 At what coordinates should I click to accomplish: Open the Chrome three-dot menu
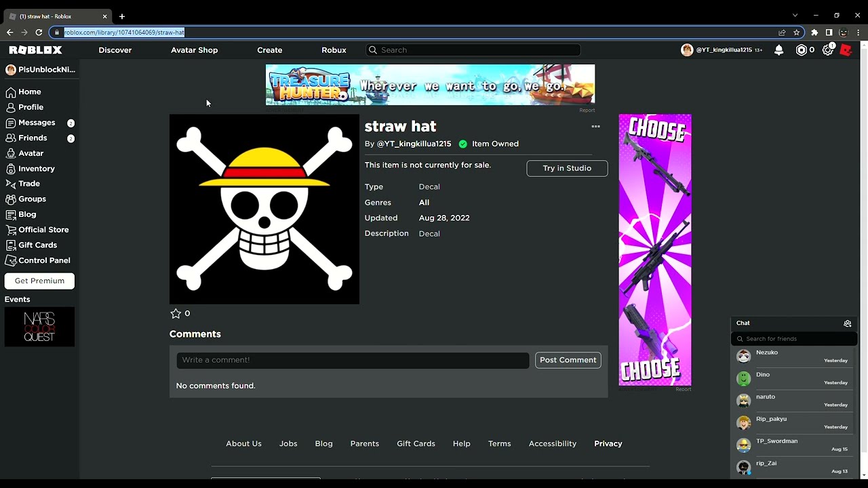(x=858, y=32)
